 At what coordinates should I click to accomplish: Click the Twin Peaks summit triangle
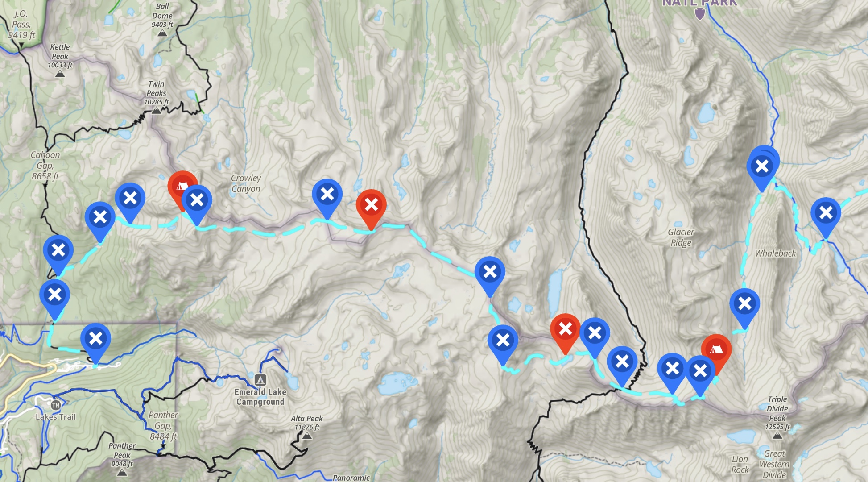[x=156, y=110]
